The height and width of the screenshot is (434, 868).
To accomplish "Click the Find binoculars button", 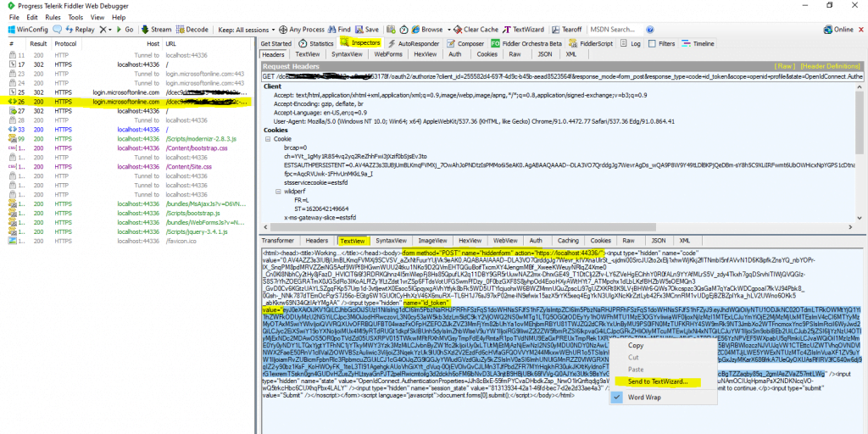I will (x=339, y=30).
